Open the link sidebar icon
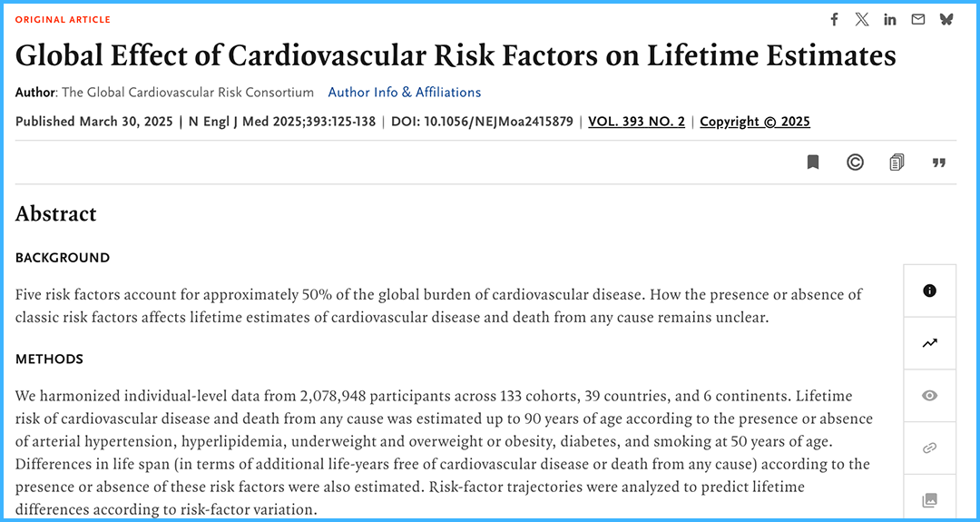The image size is (980, 522). click(929, 448)
